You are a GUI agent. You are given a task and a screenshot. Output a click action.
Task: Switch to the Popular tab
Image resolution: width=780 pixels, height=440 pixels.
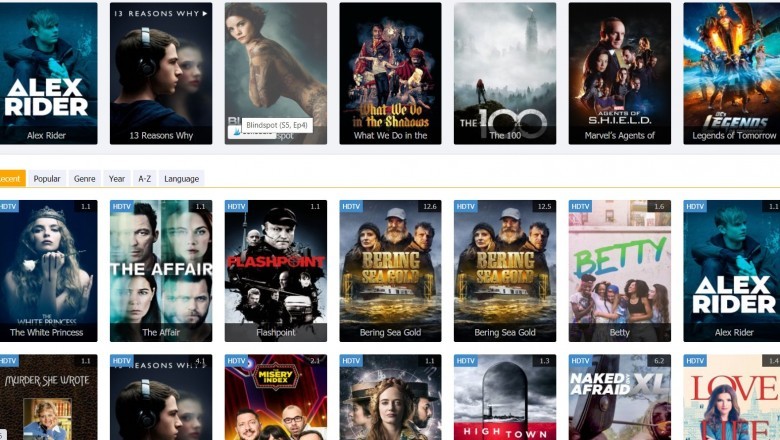click(47, 179)
